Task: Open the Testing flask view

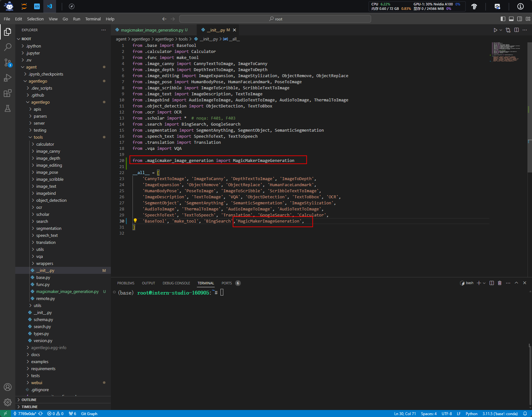Action: pyautogui.click(x=8, y=108)
